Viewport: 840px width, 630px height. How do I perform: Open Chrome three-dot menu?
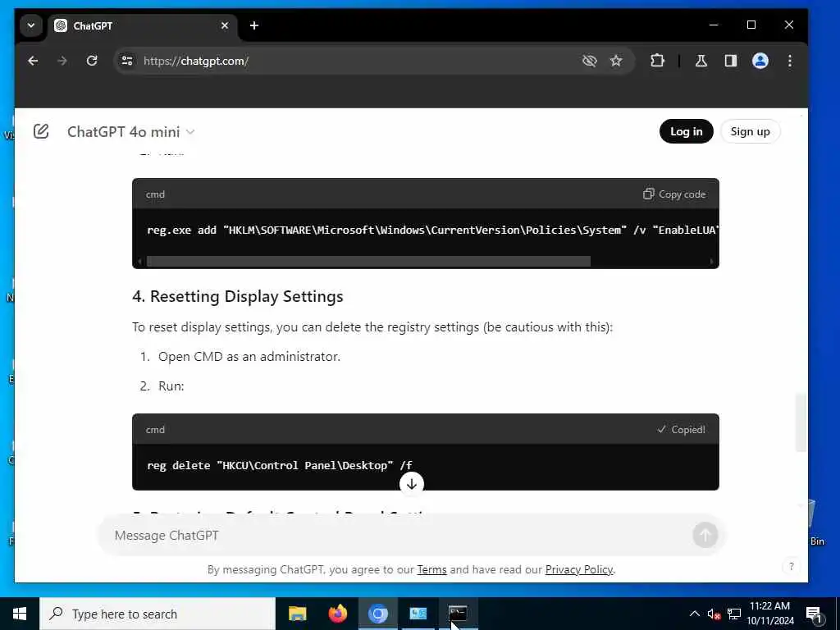(x=790, y=61)
